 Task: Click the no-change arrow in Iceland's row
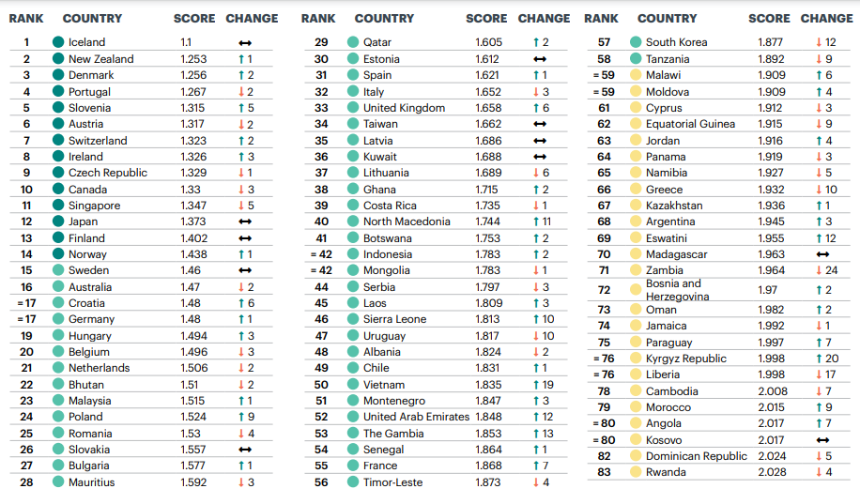245,43
